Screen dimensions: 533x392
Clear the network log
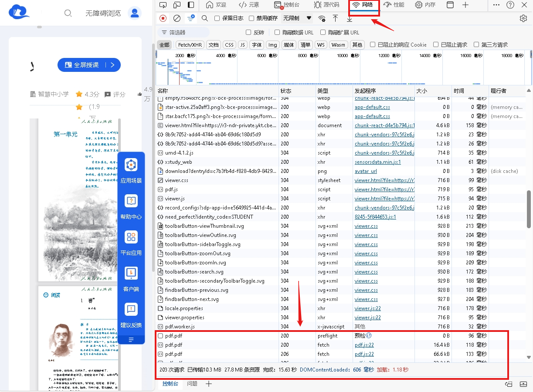[x=177, y=18]
